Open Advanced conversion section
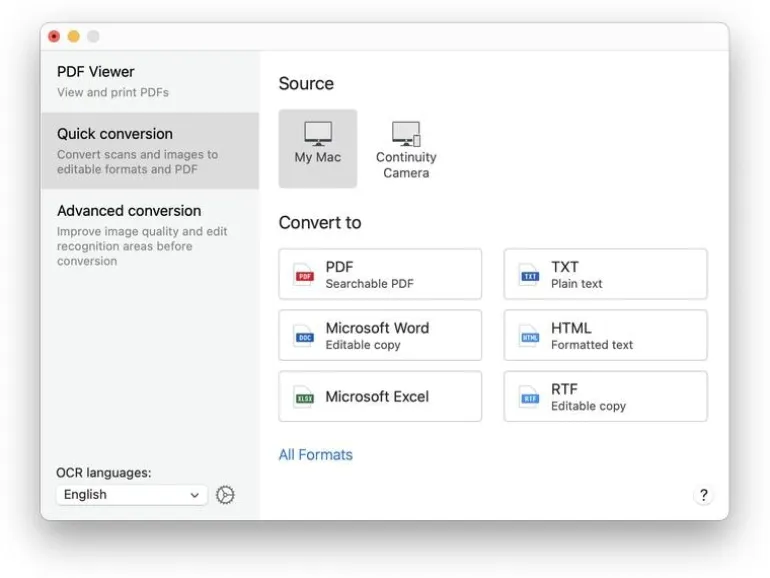The image size is (770, 578). pyautogui.click(x=150, y=235)
